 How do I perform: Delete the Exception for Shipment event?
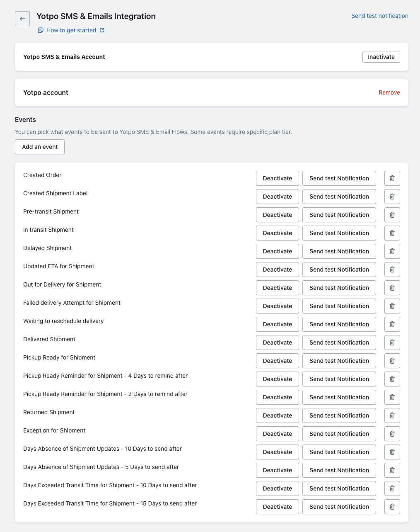coord(392,434)
